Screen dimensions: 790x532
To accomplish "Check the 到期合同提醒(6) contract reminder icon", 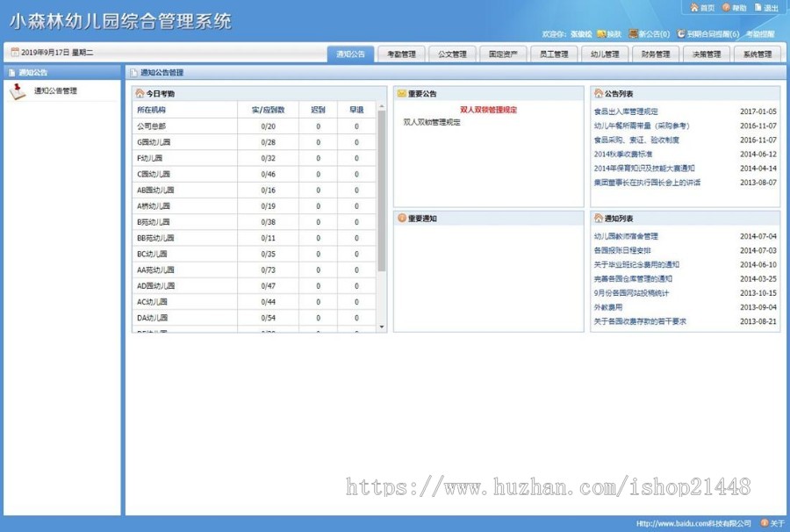I will point(680,32).
